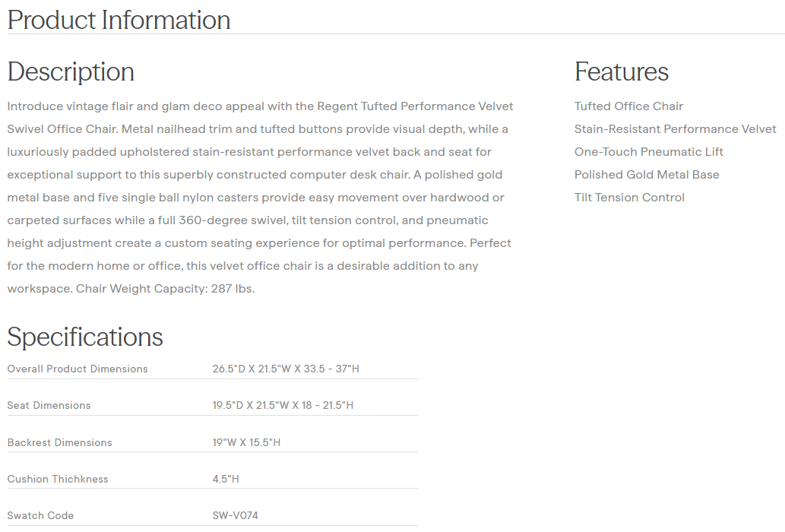Select the SW-V074 swatch code value

236,515
